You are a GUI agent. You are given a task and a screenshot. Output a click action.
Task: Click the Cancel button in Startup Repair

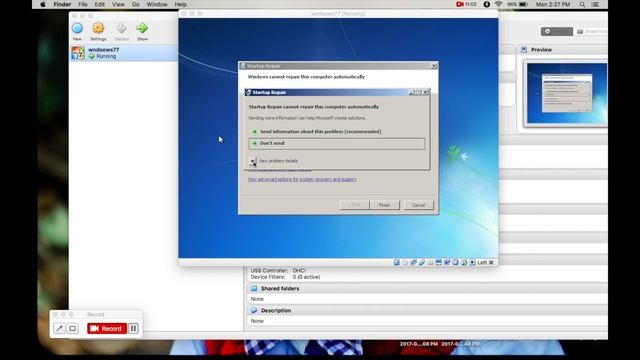(x=418, y=205)
